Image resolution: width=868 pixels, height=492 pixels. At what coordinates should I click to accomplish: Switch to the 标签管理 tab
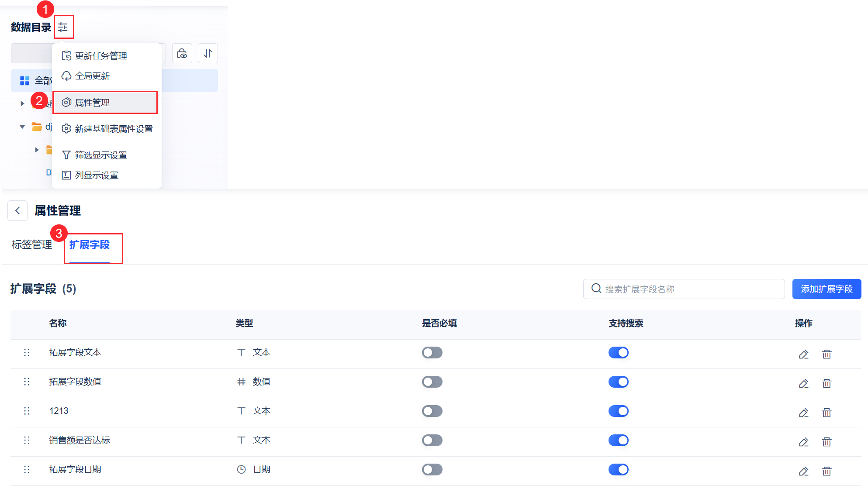(x=32, y=244)
